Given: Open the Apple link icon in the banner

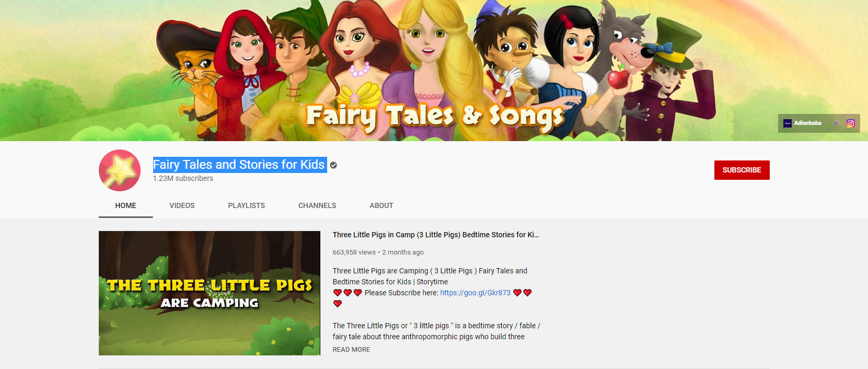Looking at the screenshot, I should [836, 123].
